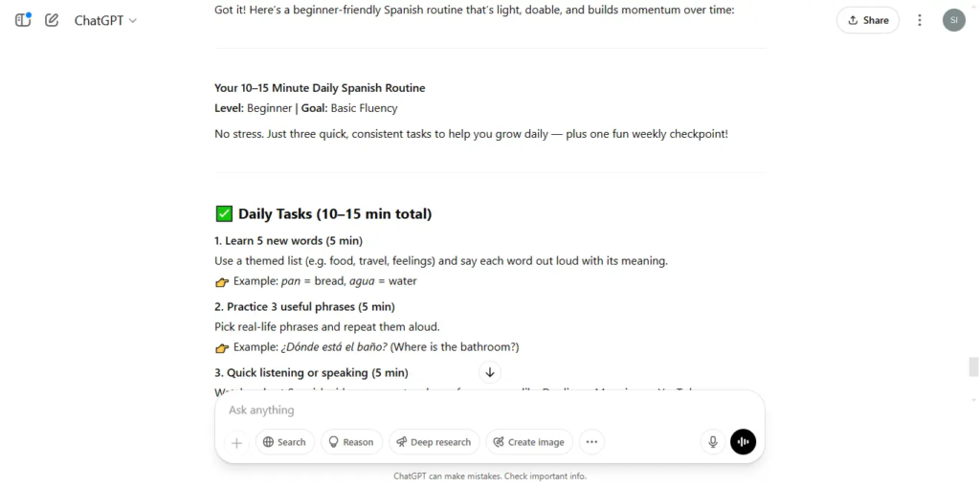980x487 pixels.
Task: Expand the ChatGPT model dropdown
Action: click(105, 21)
